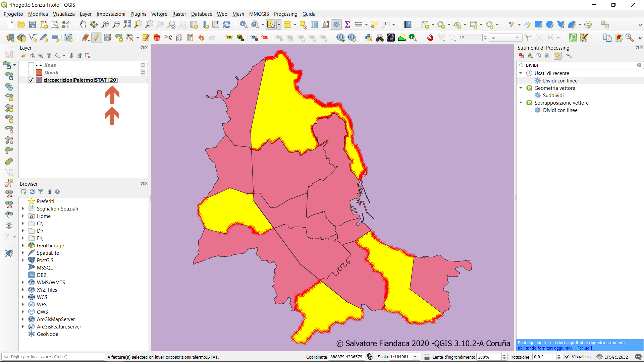This screenshot has width=644, height=362.
Task: Click the Zoom In magnifier tool
Action: click(x=105, y=24)
